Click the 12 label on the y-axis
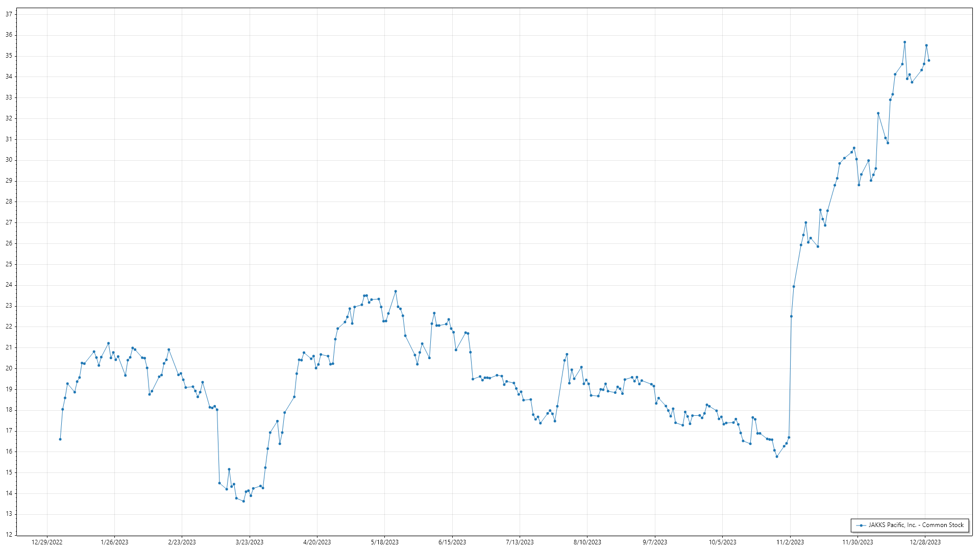The height and width of the screenshot is (551, 980). 9,535
